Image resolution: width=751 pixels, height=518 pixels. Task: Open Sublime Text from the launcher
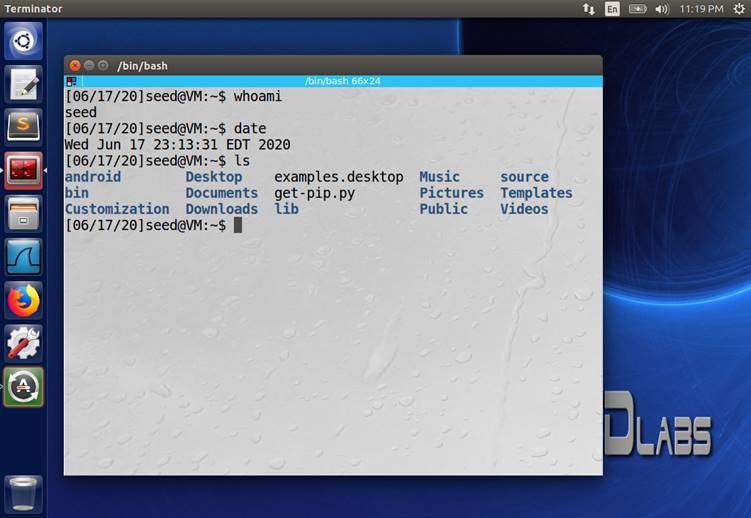[x=23, y=127]
